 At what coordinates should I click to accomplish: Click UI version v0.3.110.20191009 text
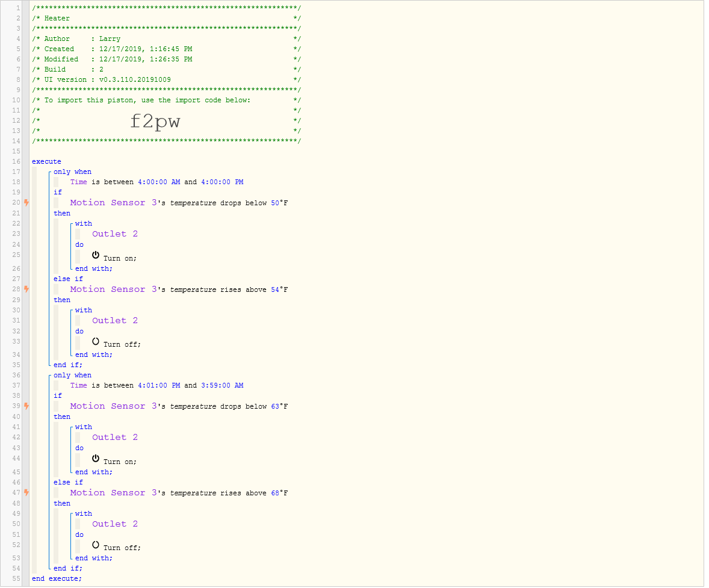108,79
